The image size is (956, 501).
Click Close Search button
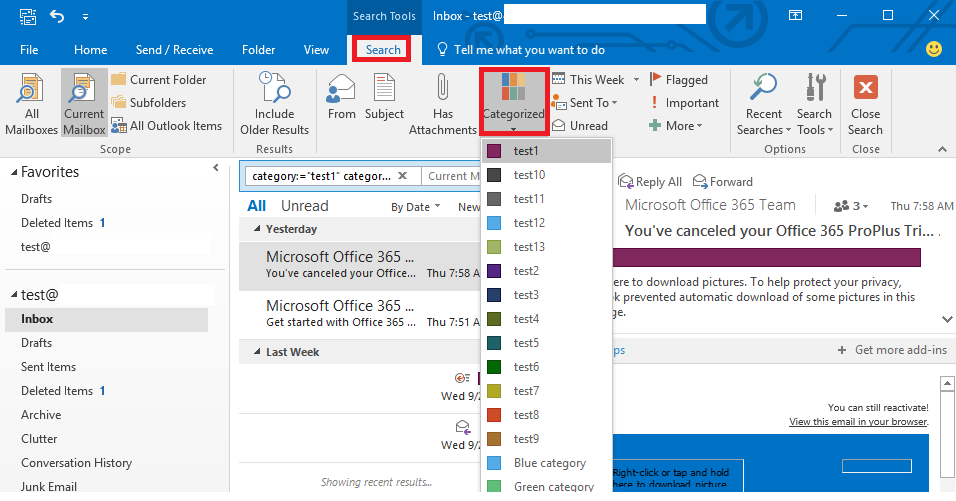point(865,102)
